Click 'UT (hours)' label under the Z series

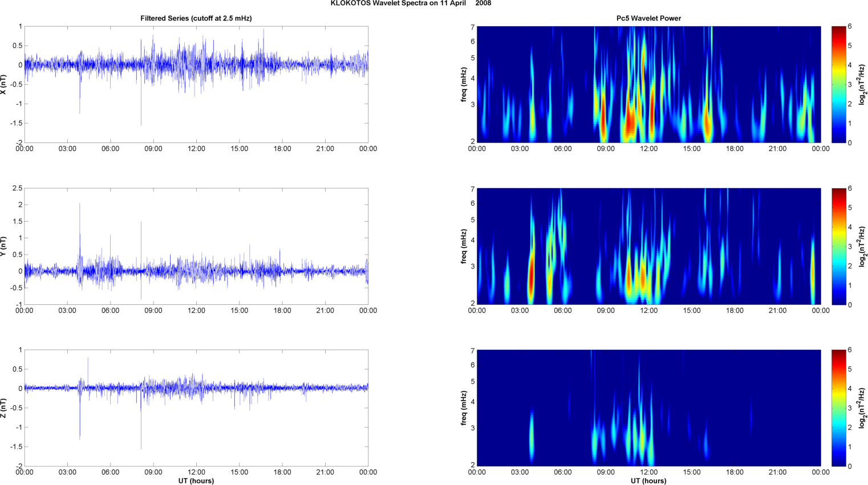196,480
